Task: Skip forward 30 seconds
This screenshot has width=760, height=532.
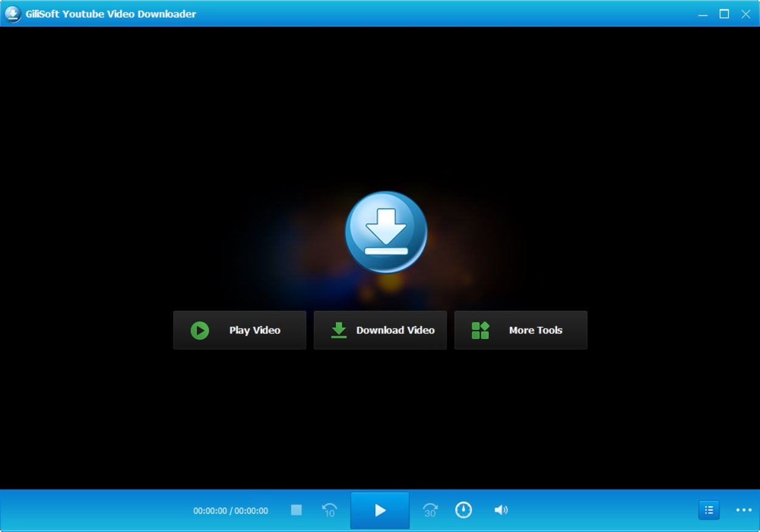Action: pos(430,510)
